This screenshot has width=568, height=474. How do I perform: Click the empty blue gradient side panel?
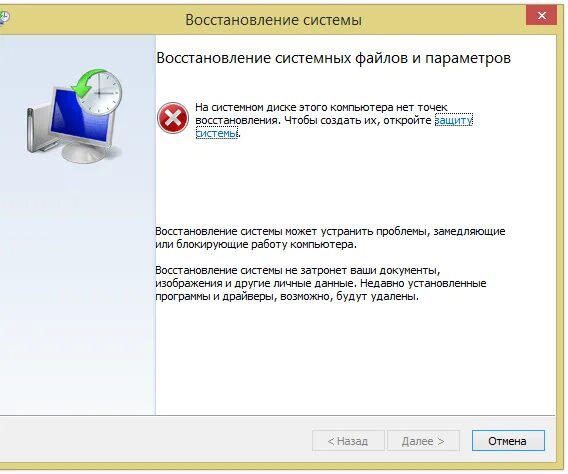pyautogui.click(x=78, y=290)
